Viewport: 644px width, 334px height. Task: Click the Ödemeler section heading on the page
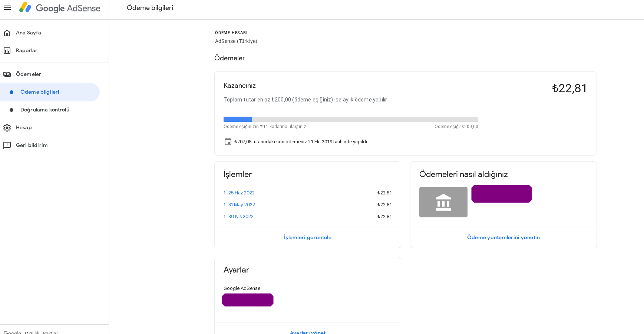click(x=229, y=58)
